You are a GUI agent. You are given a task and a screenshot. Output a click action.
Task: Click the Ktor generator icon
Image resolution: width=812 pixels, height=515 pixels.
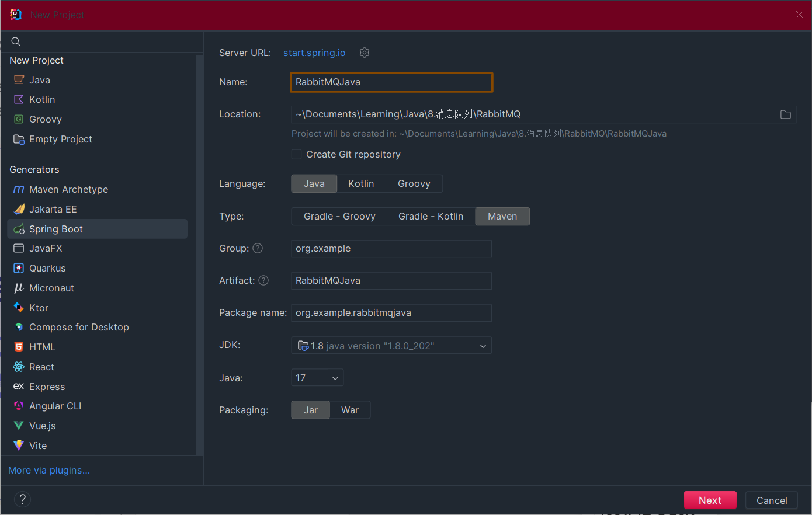coord(19,308)
